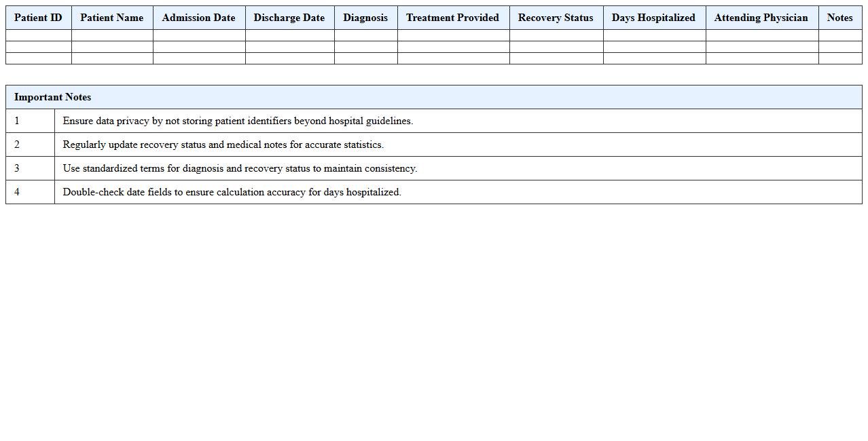Click note number 4 cell
The height and width of the screenshot is (441, 868).
click(x=30, y=192)
